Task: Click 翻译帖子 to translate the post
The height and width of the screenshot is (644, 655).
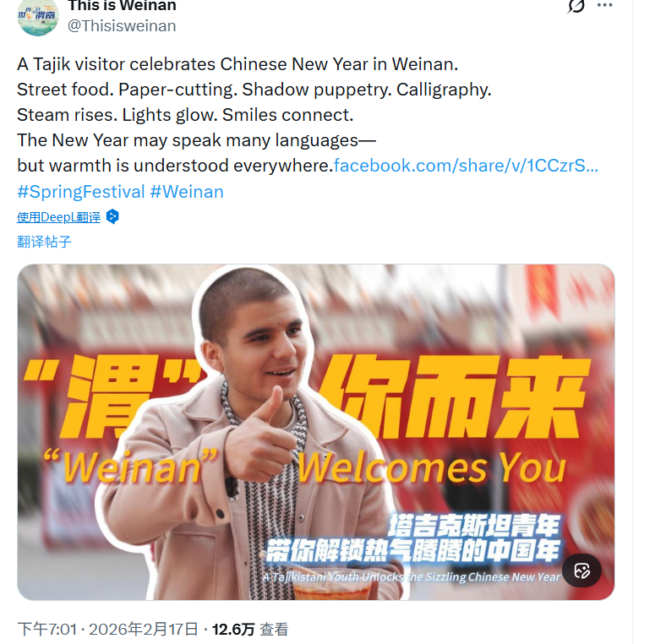Action: [x=44, y=242]
